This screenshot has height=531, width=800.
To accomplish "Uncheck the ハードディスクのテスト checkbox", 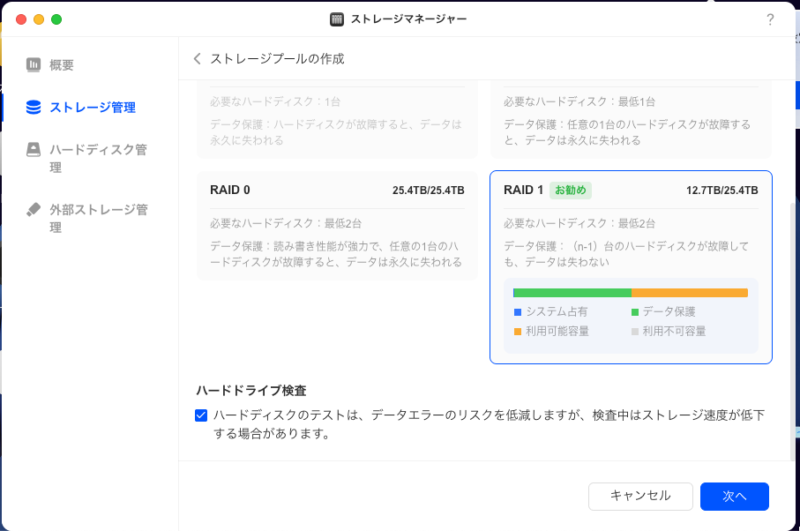I will click(x=201, y=415).
